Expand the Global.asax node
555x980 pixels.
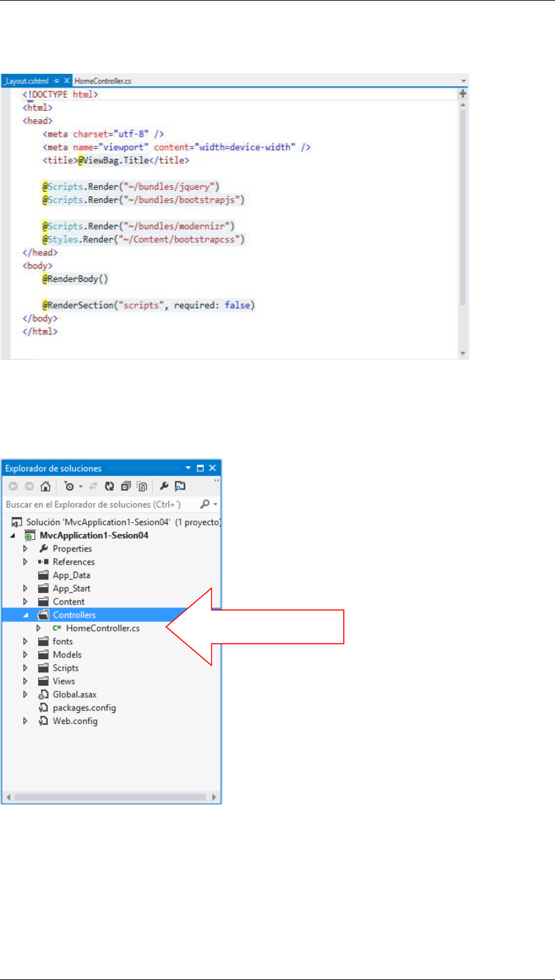(25, 694)
